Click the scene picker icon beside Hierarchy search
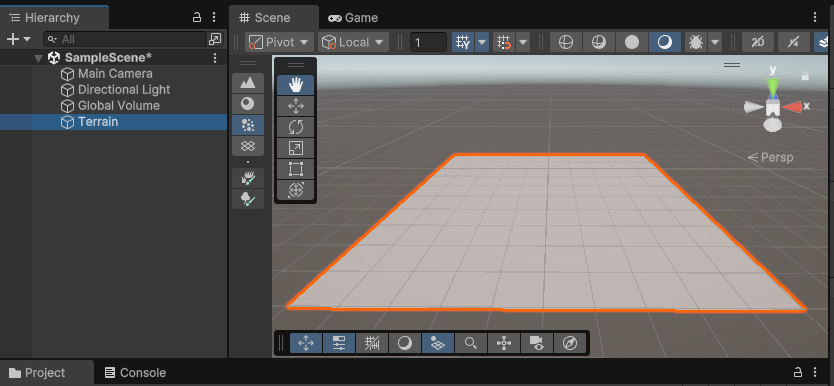 coord(215,39)
